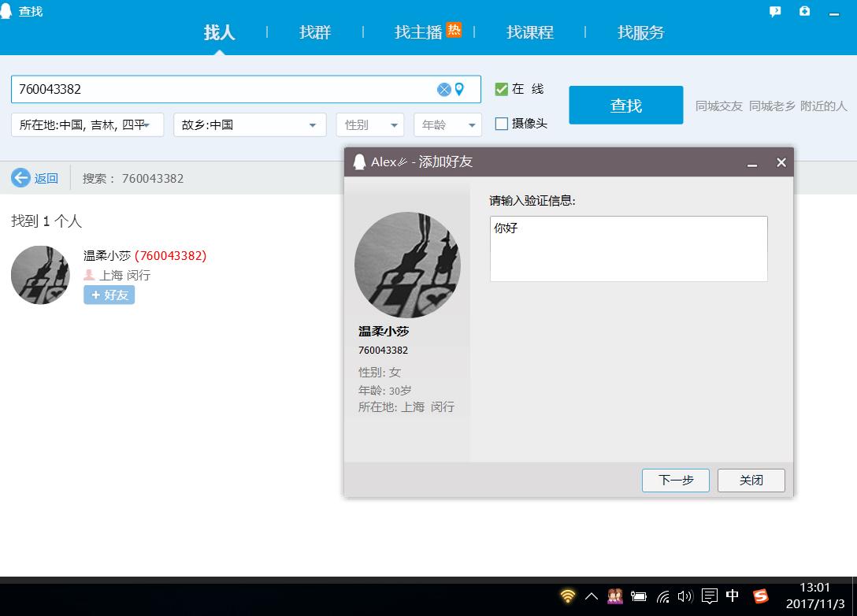Click the 760043382 number under dialog avatar

[383, 350]
